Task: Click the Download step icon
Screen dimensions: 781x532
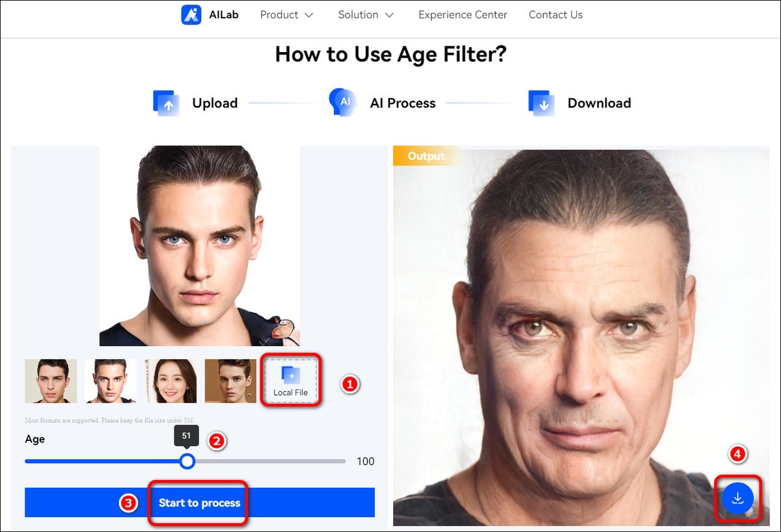Action: point(541,103)
